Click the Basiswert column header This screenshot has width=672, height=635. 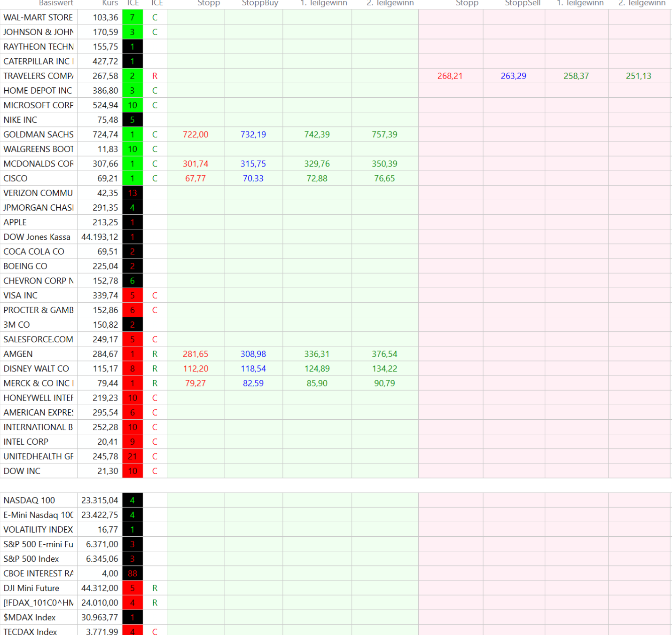[x=56, y=3]
